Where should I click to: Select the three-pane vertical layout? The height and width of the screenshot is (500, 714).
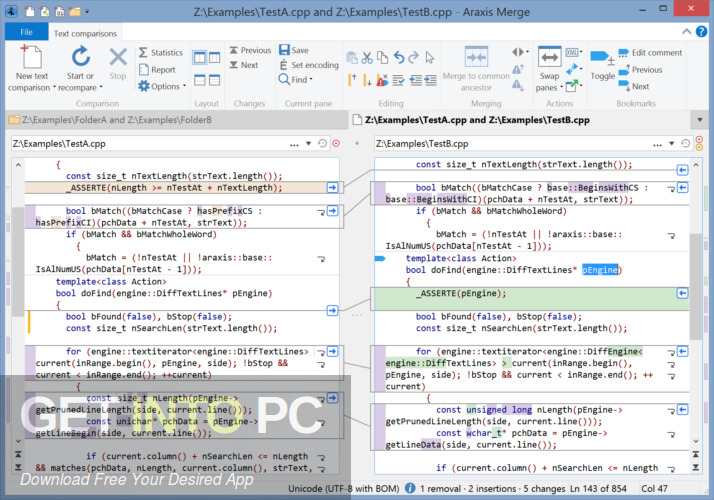214,58
